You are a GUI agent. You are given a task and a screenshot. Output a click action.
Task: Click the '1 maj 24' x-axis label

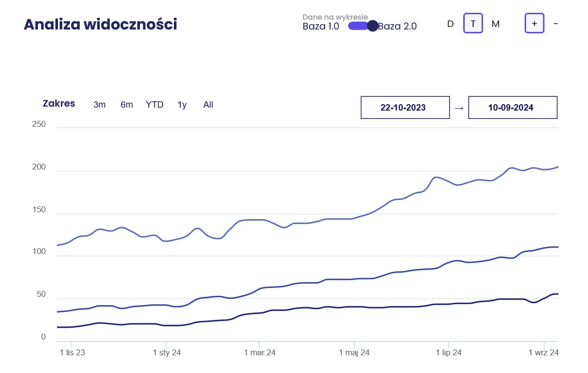click(354, 353)
